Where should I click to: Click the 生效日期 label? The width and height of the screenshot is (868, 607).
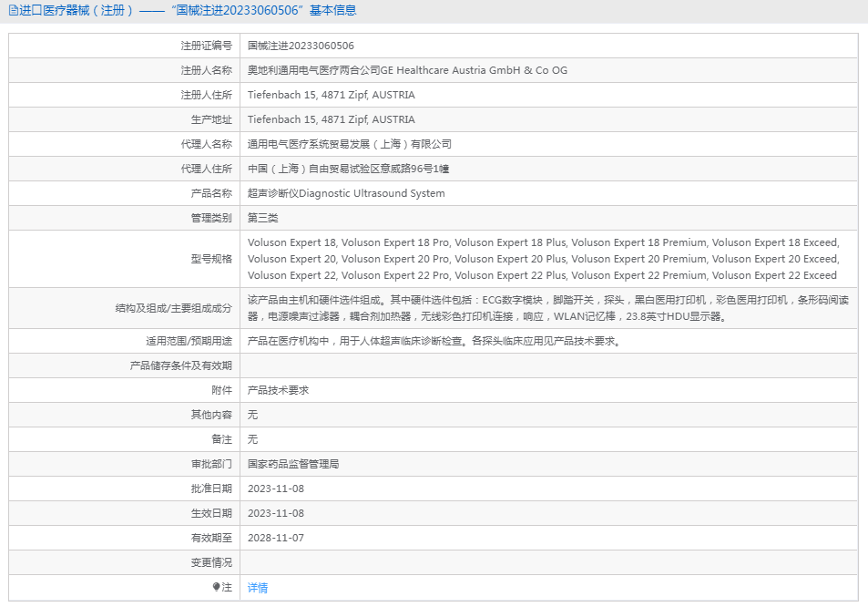(x=211, y=513)
